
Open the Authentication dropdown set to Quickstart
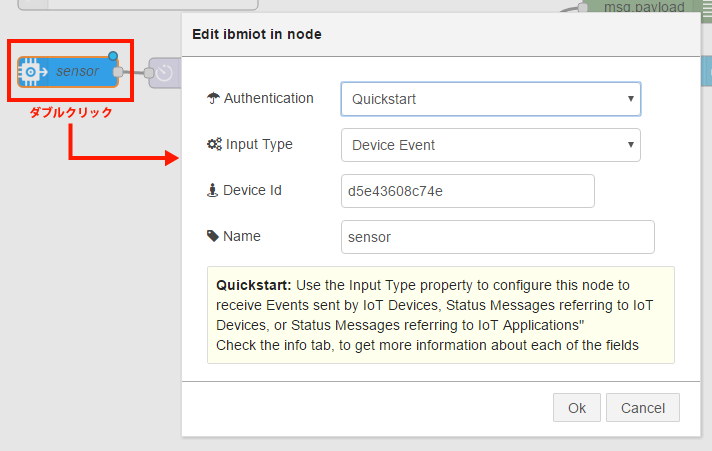coord(491,99)
